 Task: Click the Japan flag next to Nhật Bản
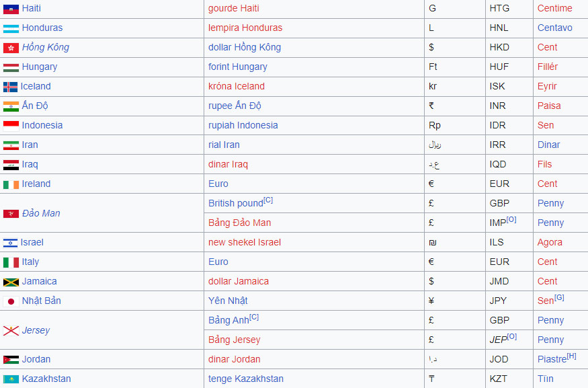[11, 301]
